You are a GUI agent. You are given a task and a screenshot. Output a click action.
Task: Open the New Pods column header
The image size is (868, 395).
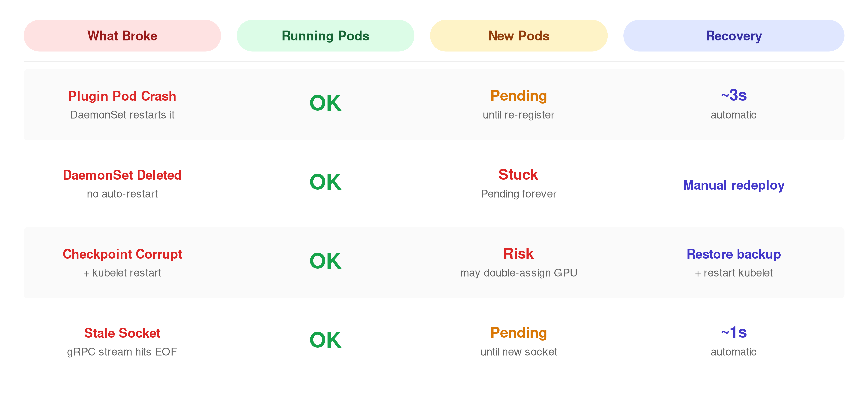519,36
